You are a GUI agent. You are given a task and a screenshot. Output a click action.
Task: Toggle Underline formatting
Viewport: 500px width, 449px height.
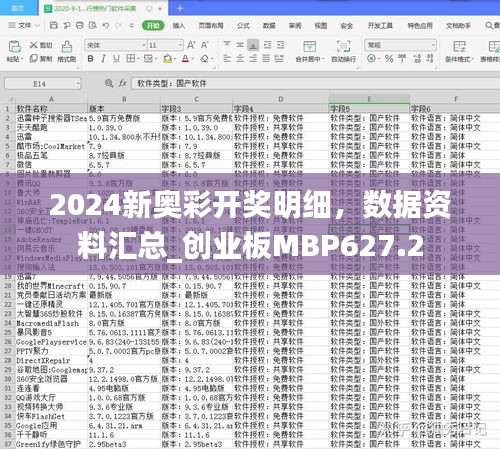116,59
